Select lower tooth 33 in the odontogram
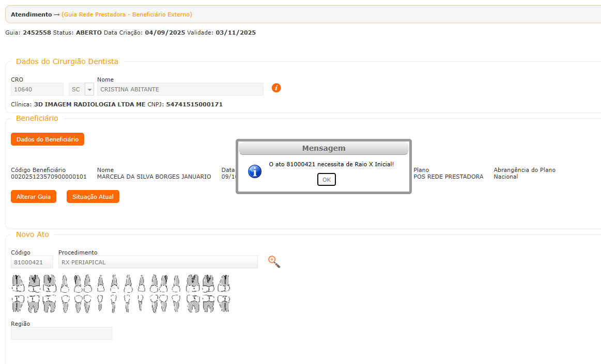 154,304
